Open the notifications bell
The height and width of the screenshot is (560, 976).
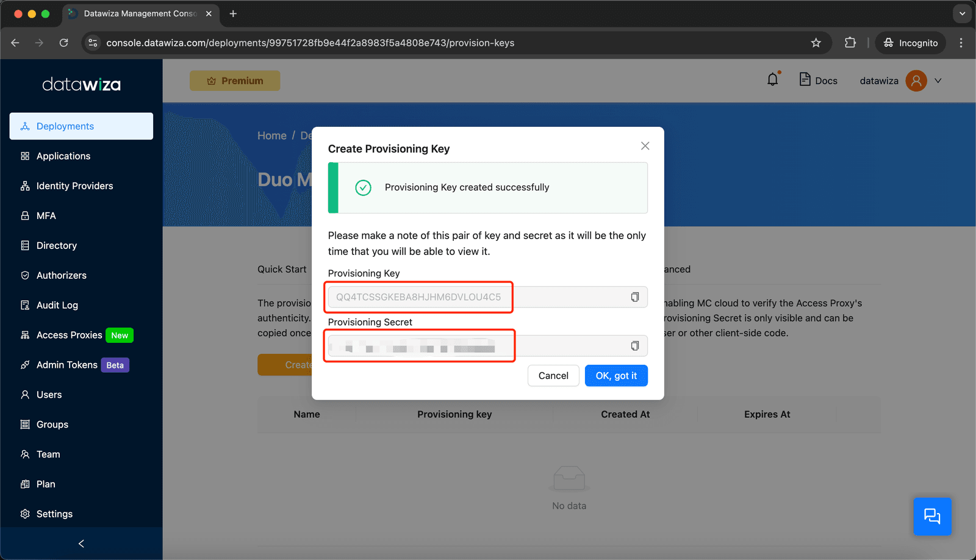(x=773, y=80)
